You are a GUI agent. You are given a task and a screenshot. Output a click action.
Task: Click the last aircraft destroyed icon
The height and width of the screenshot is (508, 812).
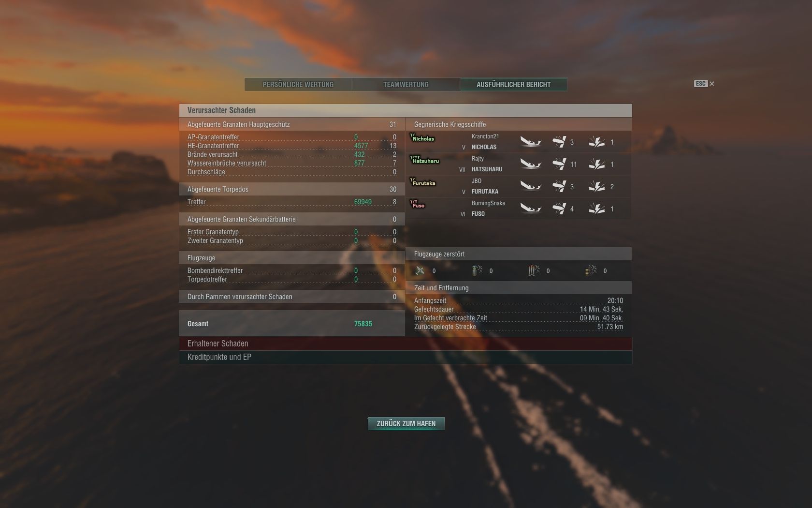coord(591,270)
